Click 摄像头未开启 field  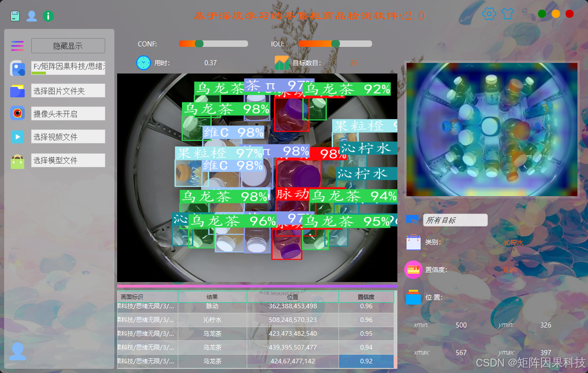click(68, 113)
